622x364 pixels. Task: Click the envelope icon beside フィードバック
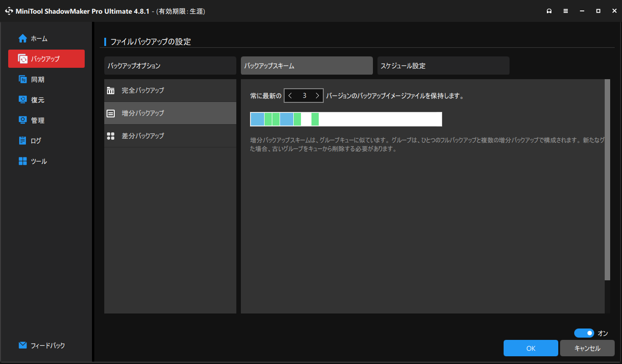(x=23, y=345)
